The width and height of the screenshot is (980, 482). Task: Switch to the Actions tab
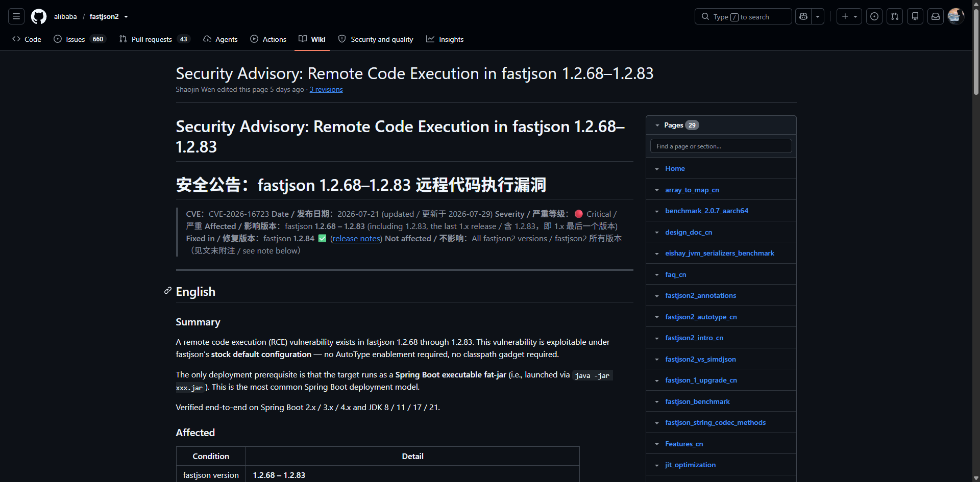click(x=268, y=39)
